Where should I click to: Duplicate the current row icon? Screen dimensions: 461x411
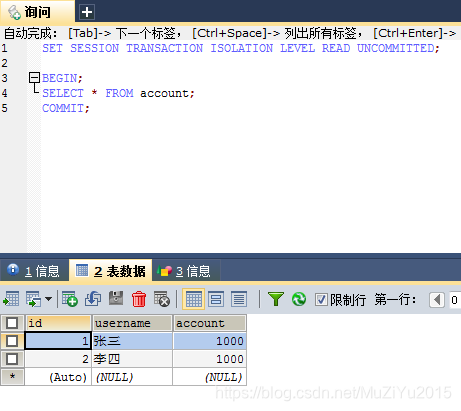click(x=93, y=299)
